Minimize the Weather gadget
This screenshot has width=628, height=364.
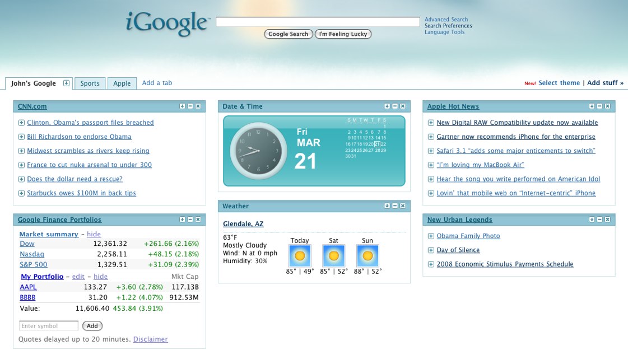[x=395, y=206]
